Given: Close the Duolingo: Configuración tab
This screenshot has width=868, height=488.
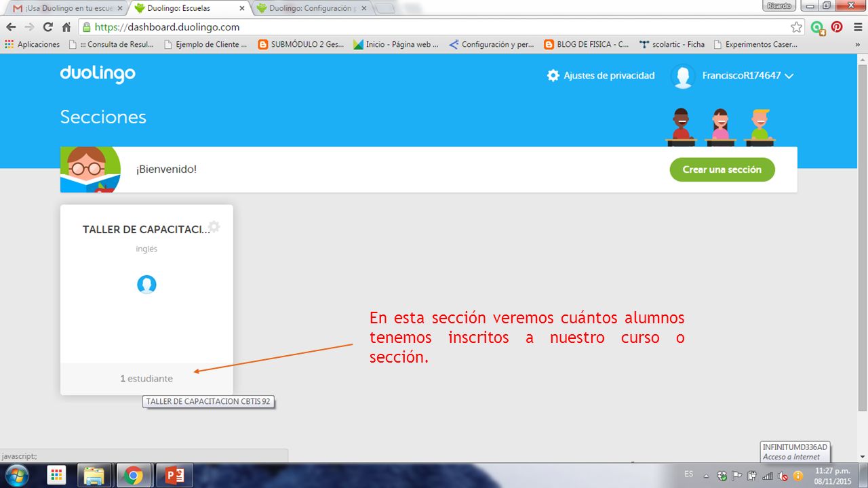Looking at the screenshot, I should 363,8.
